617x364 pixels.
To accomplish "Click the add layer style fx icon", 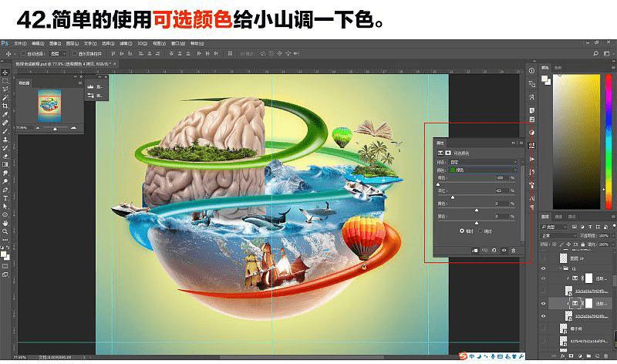I will point(562,356).
